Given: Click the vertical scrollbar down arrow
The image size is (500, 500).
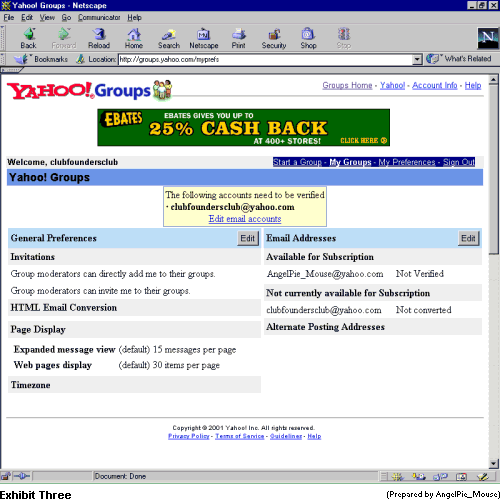Looking at the screenshot, I should pyautogui.click(x=494, y=464).
